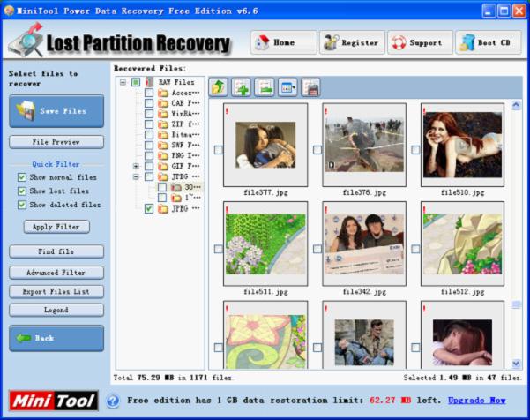
Task: Select the file342.jpg thumbnail
Action: pyautogui.click(x=364, y=244)
